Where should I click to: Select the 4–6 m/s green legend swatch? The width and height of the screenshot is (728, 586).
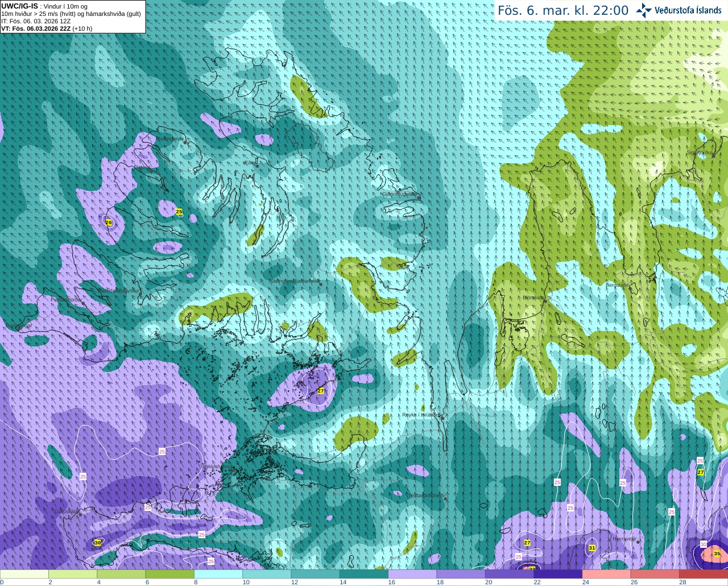121,574
